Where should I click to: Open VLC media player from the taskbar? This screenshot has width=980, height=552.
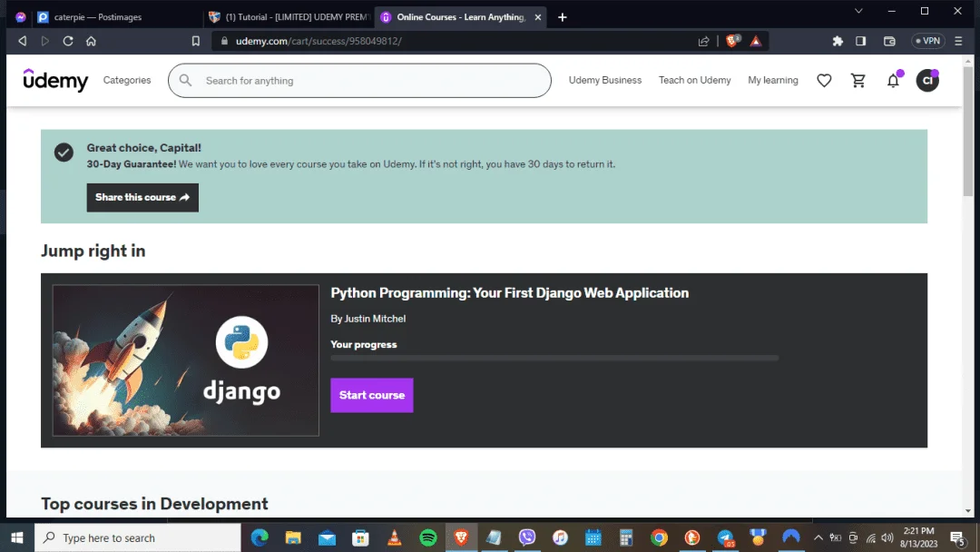(x=395, y=537)
